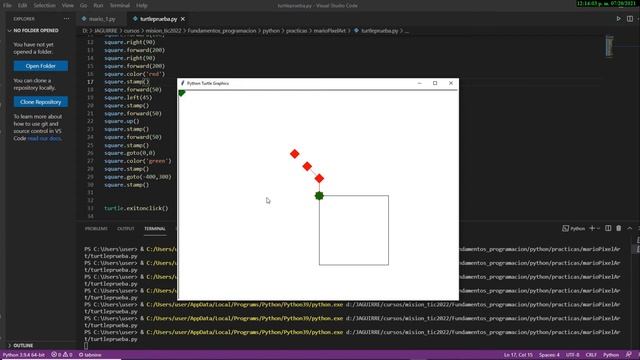The height and width of the screenshot is (360, 640).
Task: Open the Selection menu
Action: (x=44, y=5)
